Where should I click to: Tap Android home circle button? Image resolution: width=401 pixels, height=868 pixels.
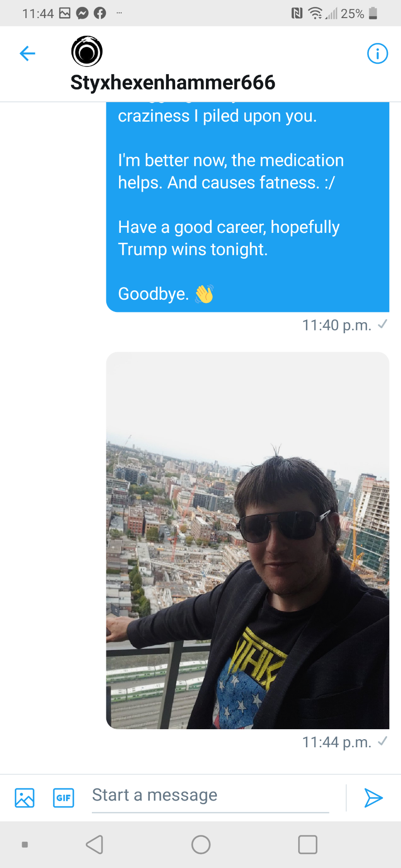[201, 844]
